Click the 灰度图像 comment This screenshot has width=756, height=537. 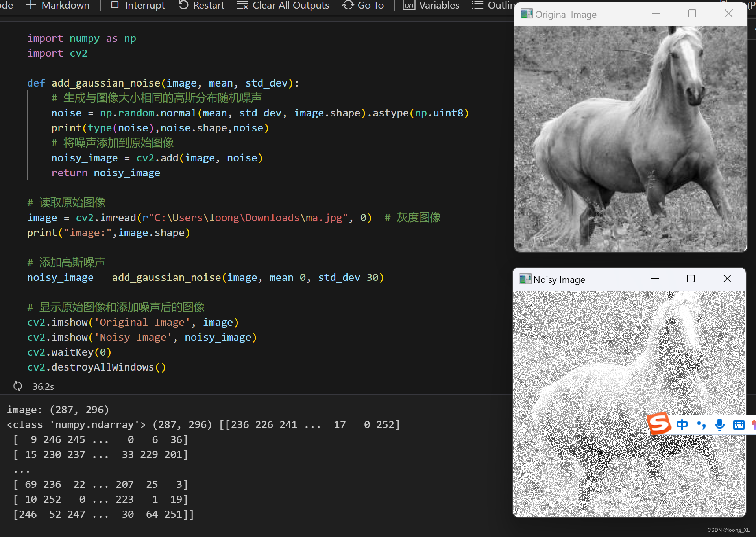click(413, 218)
